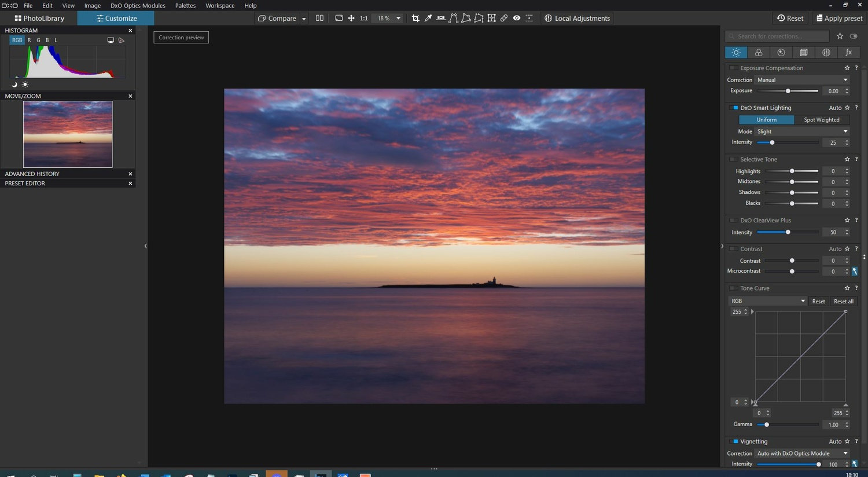Click the Exposure slider handle
This screenshot has height=477, width=868.
[x=788, y=91]
